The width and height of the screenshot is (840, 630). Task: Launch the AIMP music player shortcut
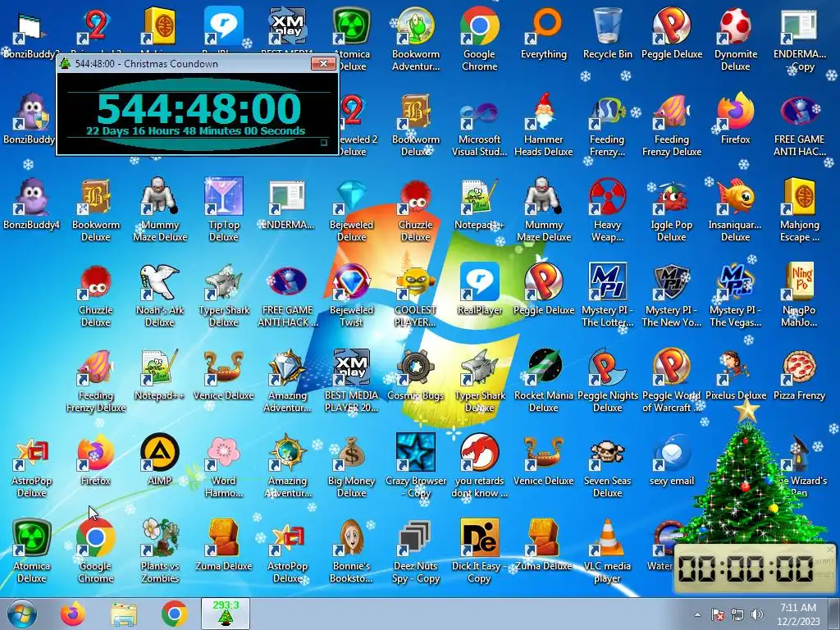point(160,459)
